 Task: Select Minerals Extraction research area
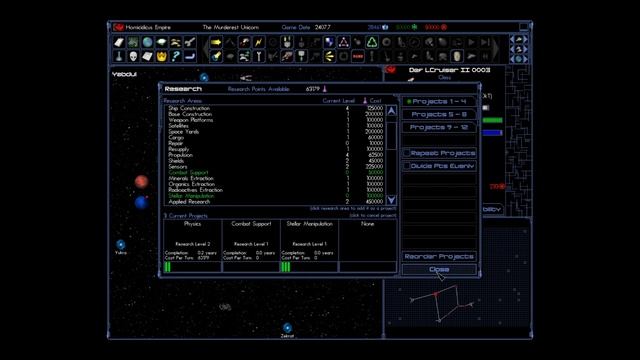pos(276,178)
